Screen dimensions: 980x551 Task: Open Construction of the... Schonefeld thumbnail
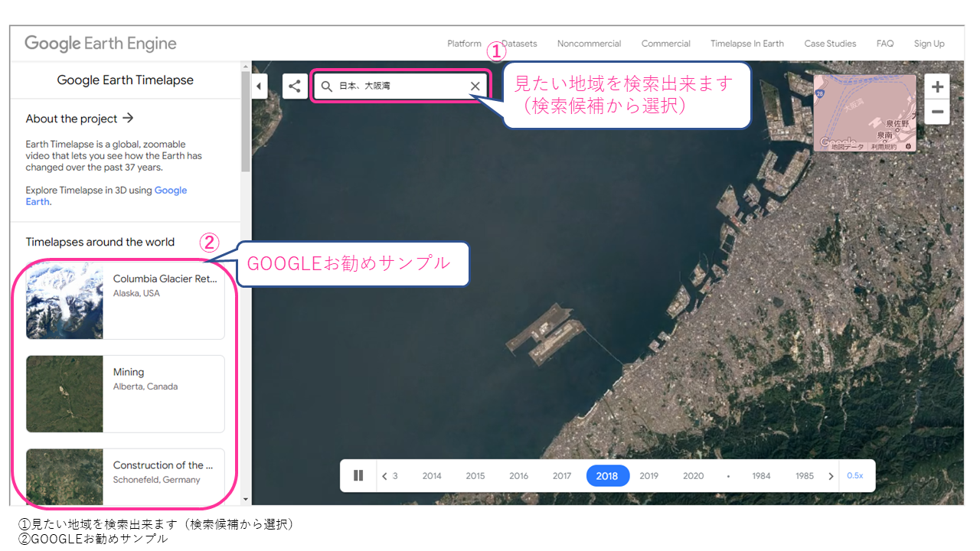(64, 476)
